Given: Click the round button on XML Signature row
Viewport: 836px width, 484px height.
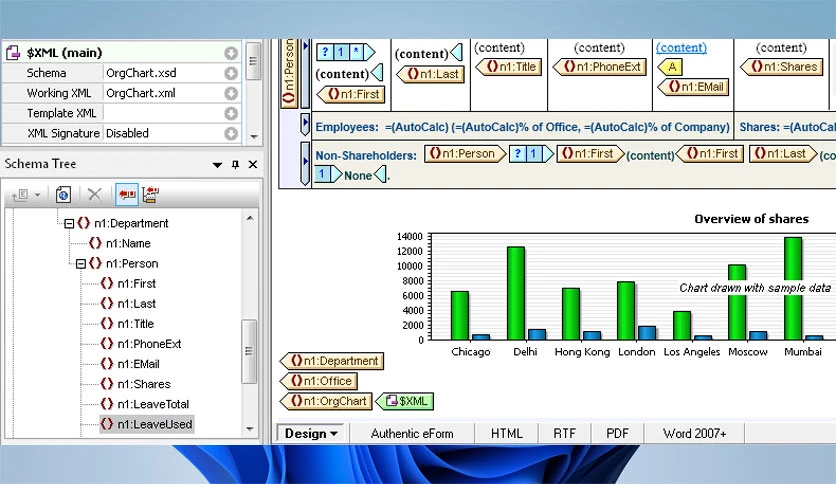Looking at the screenshot, I should [231, 133].
